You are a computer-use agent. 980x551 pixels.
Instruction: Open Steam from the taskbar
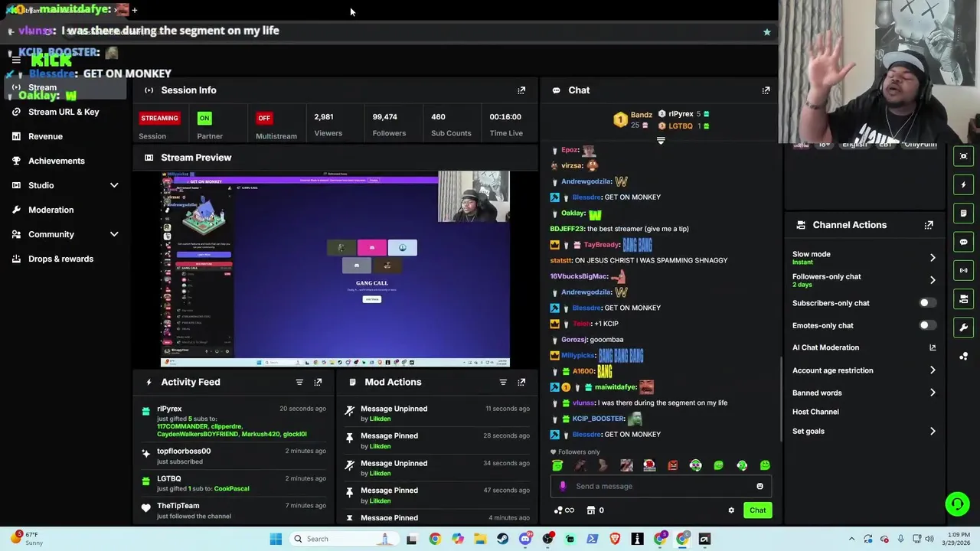pyautogui.click(x=502, y=539)
